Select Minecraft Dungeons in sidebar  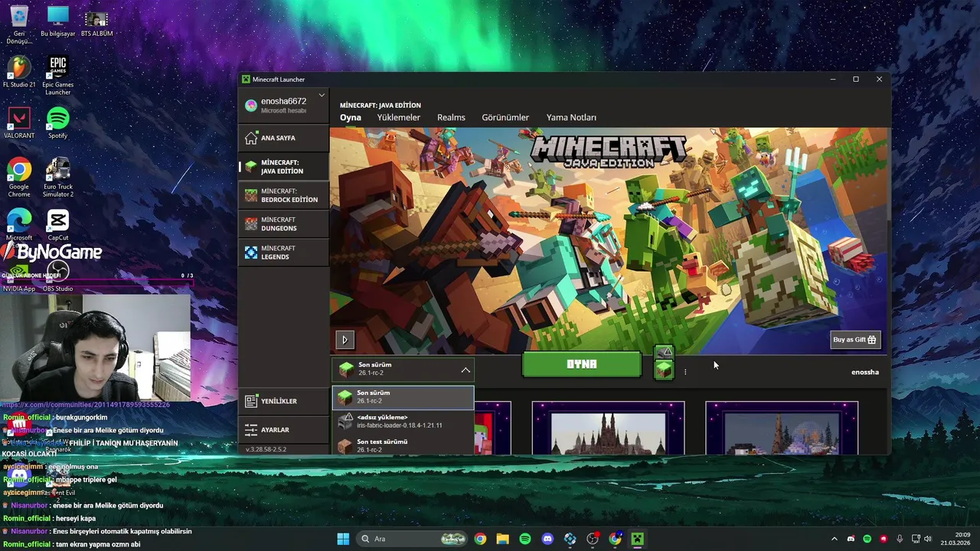tap(283, 223)
